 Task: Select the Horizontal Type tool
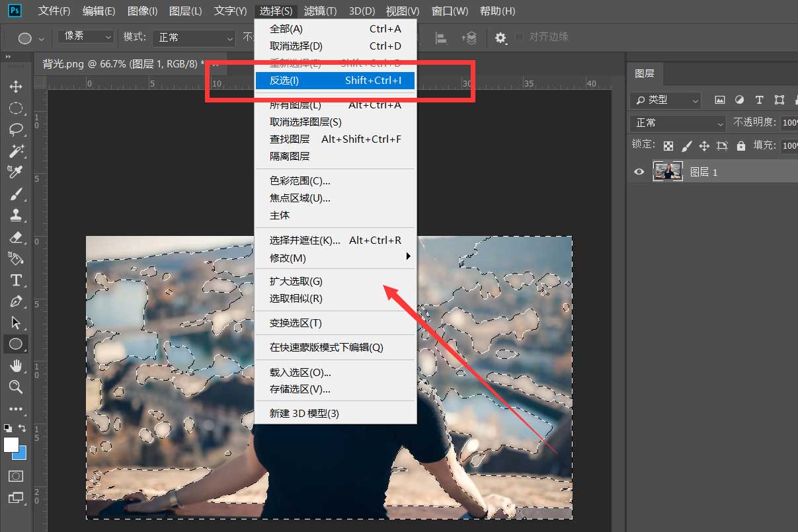(16, 280)
